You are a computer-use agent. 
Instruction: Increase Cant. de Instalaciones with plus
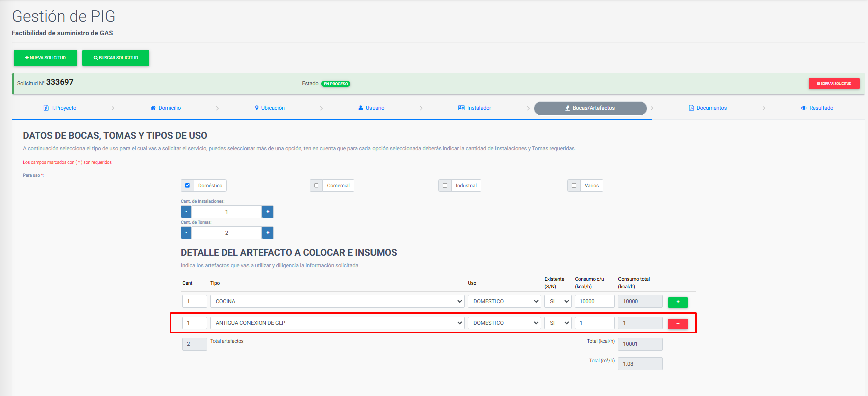tap(268, 212)
